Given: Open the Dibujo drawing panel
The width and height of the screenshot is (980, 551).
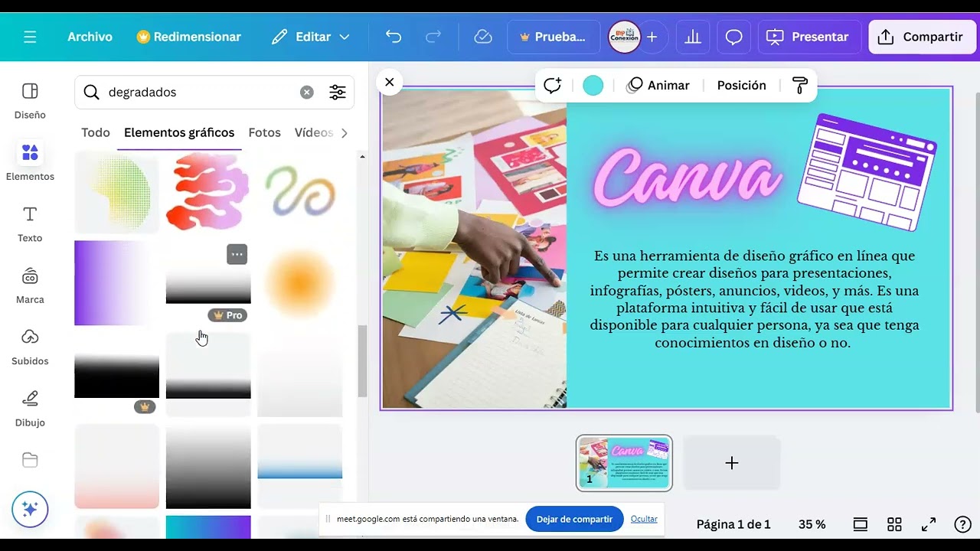Looking at the screenshot, I should tap(30, 409).
